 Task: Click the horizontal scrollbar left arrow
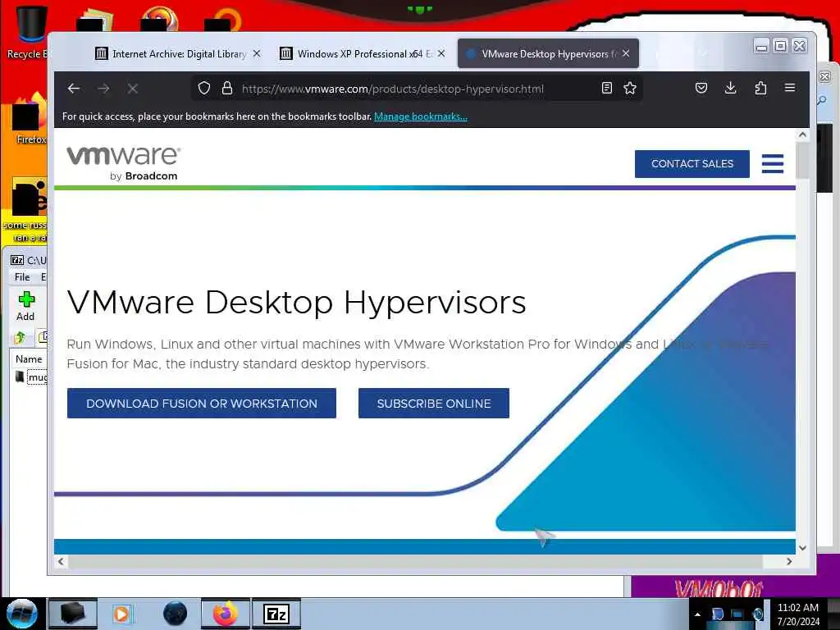pos(61,561)
